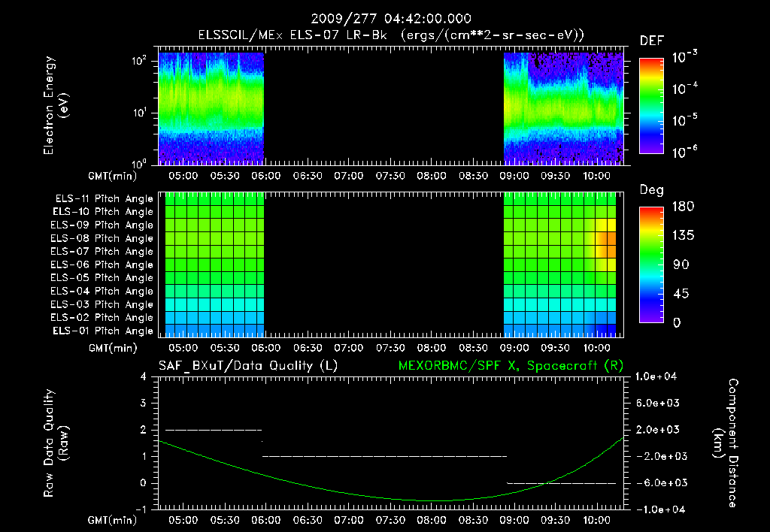Click the 1.0e+04 right axis value
Viewport: 770px width, 532px height.
pos(656,377)
